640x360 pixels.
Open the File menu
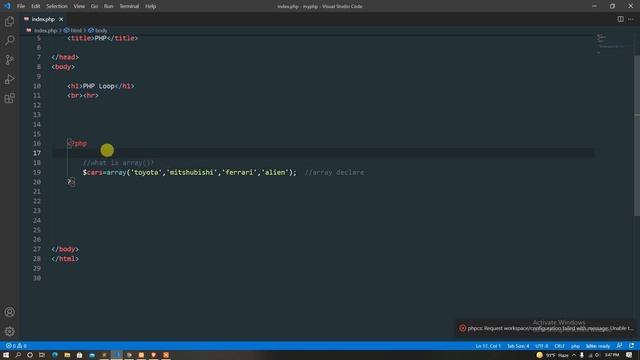(21, 6)
